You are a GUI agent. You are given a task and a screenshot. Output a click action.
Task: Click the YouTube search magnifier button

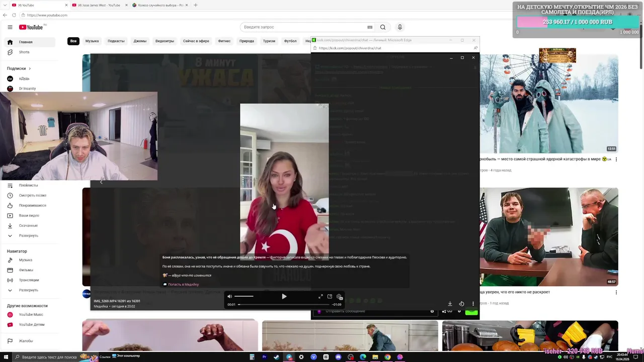point(383,27)
